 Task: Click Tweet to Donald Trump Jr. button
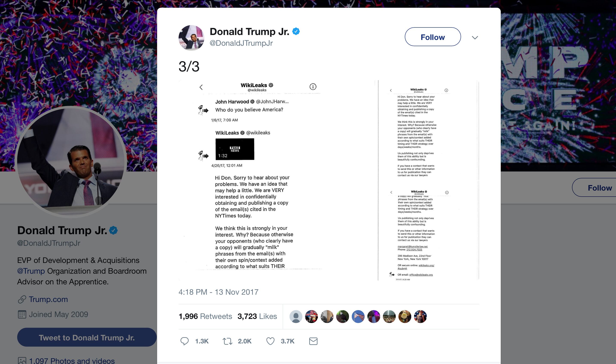click(87, 337)
